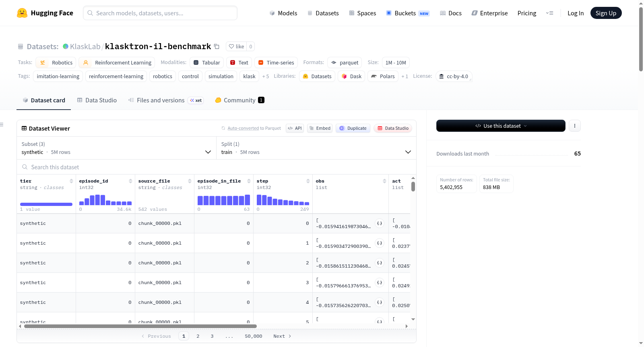
Task: Jump to page 50,000
Action: click(254, 336)
